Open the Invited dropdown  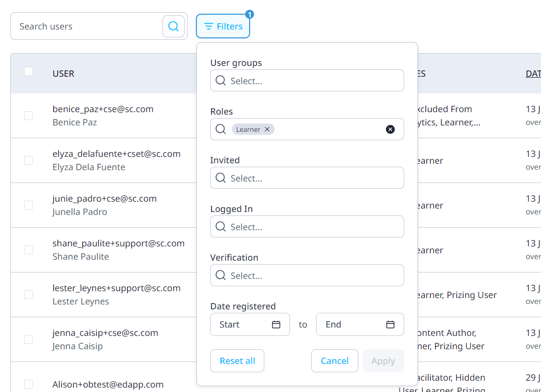click(x=307, y=178)
